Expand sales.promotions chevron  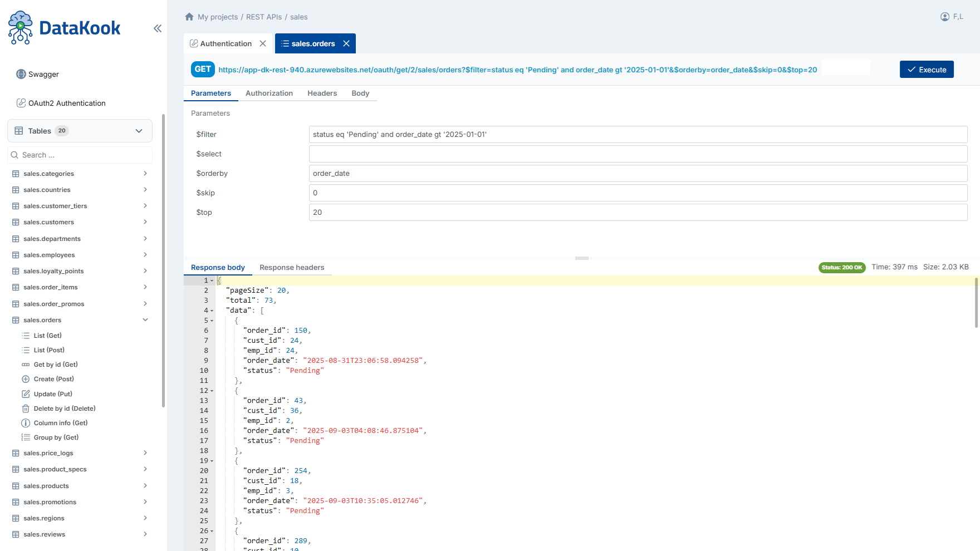click(145, 502)
